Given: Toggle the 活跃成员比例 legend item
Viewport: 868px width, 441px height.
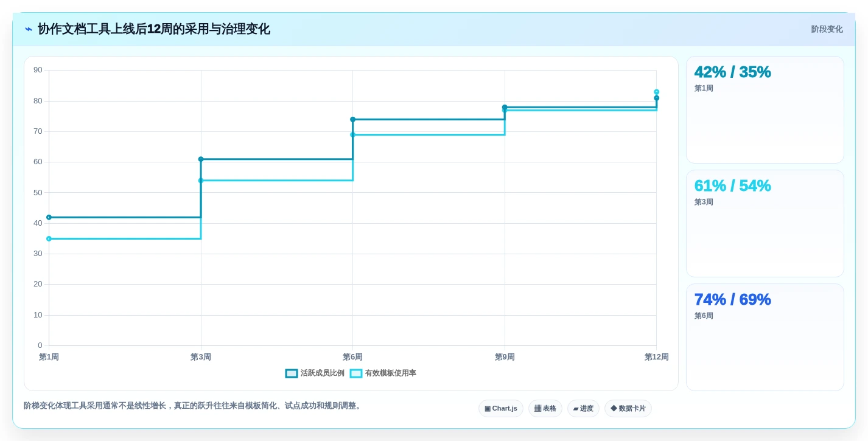Looking at the screenshot, I should [315, 373].
